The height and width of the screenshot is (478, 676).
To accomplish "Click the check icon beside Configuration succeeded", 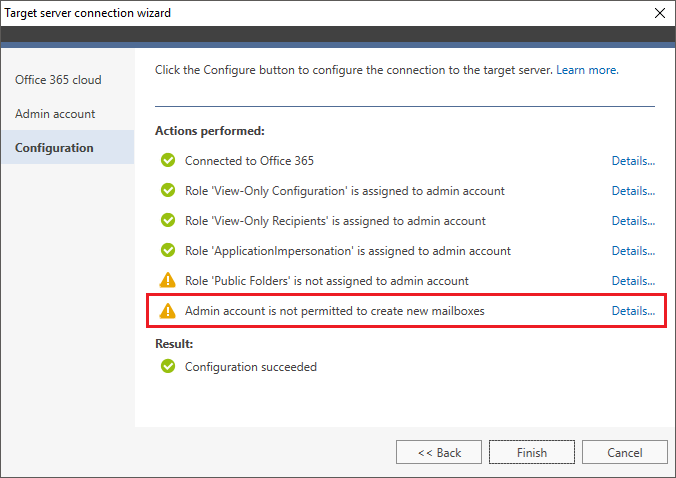I will pyautogui.click(x=168, y=366).
